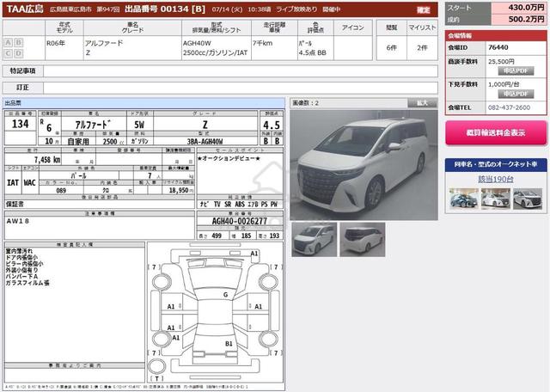Open the blue car Aucnet thumbnail
Viewport: 550px width, 392px height.
click(464, 199)
